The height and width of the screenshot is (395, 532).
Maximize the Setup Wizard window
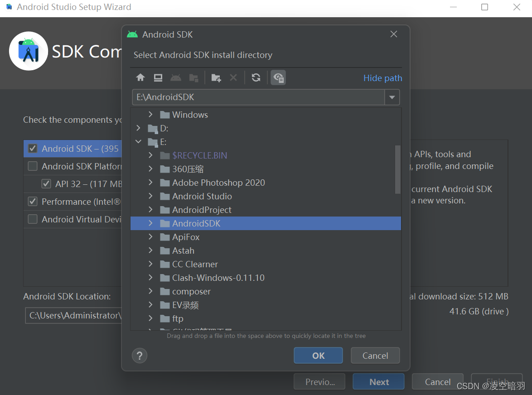coord(484,7)
